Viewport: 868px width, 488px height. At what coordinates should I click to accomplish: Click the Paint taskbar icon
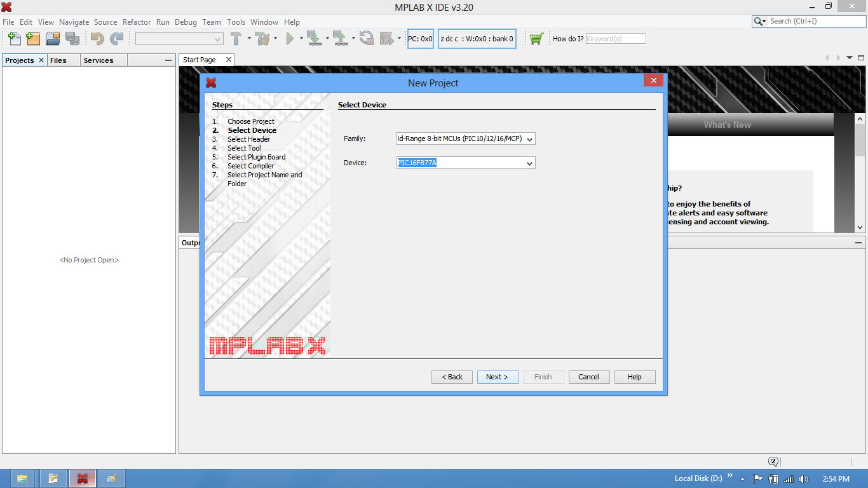(112, 478)
